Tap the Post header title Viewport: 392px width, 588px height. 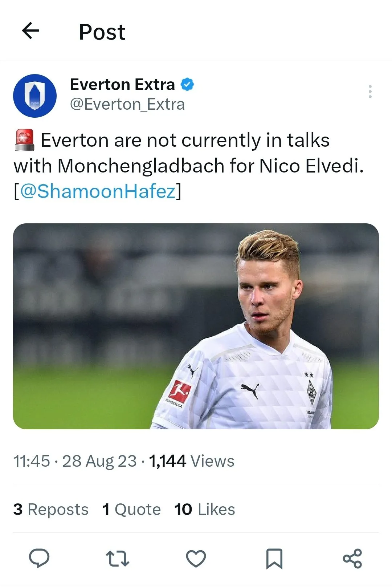[x=102, y=32]
